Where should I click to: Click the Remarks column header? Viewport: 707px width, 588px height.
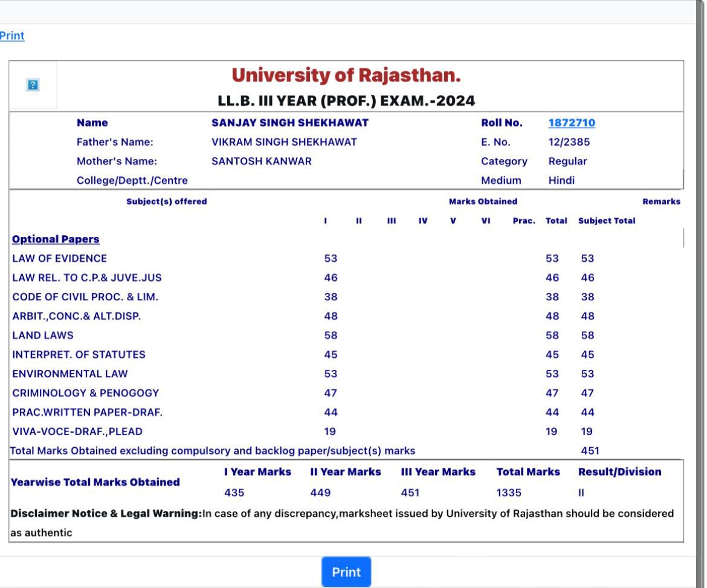tap(661, 202)
